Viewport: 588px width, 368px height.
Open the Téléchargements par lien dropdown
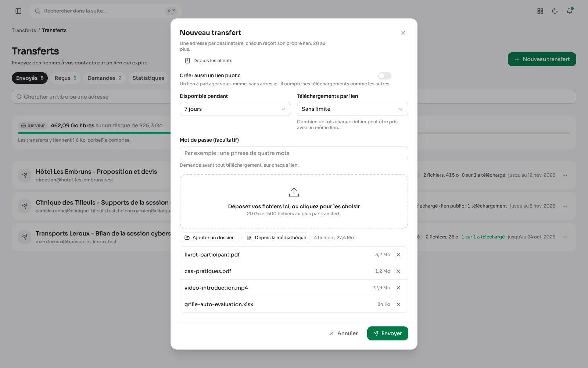click(352, 109)
